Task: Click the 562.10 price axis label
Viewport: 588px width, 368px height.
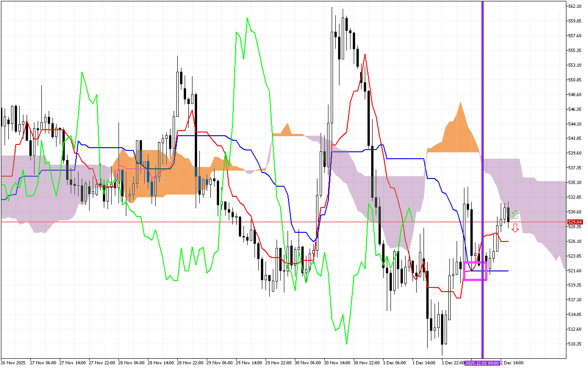Action: click(x=575, y=6)
